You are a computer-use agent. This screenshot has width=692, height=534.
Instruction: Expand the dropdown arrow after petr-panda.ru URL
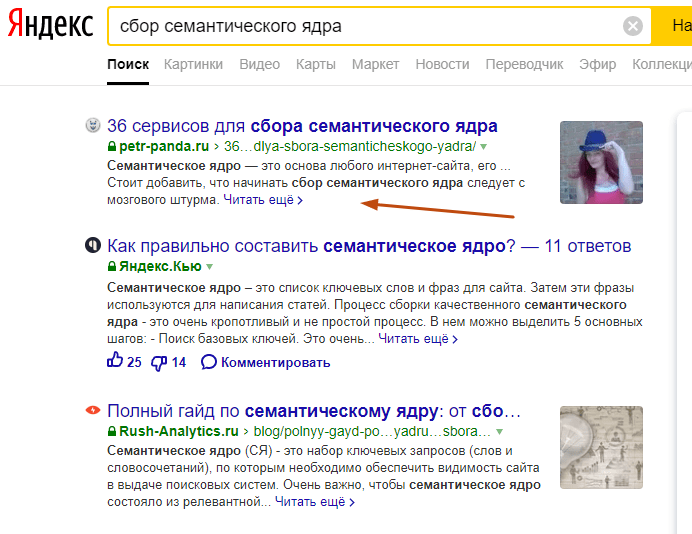[484, 147]
